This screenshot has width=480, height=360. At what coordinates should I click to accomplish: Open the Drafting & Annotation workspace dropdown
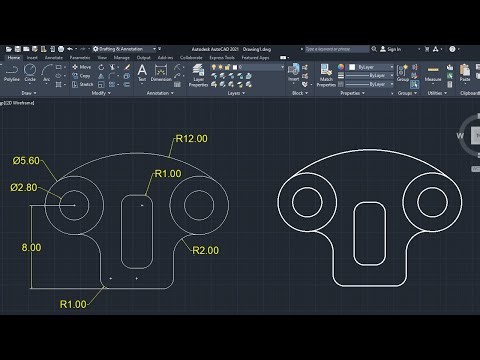coord(124,49)
